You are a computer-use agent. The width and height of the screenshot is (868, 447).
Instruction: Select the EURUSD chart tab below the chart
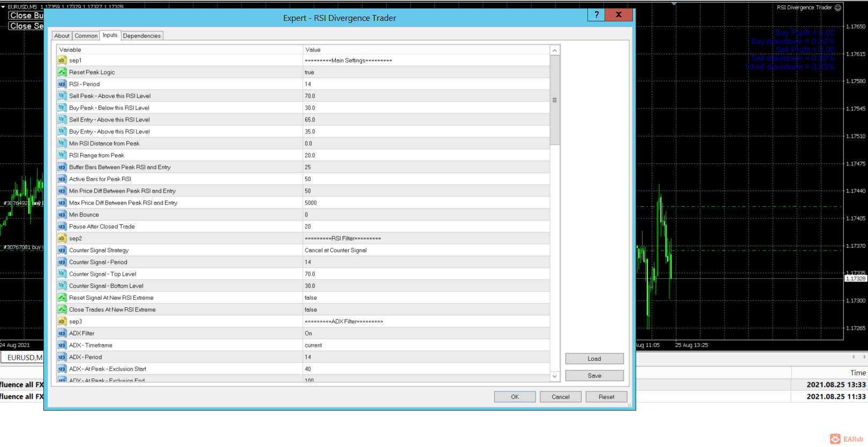click(22, 358)
